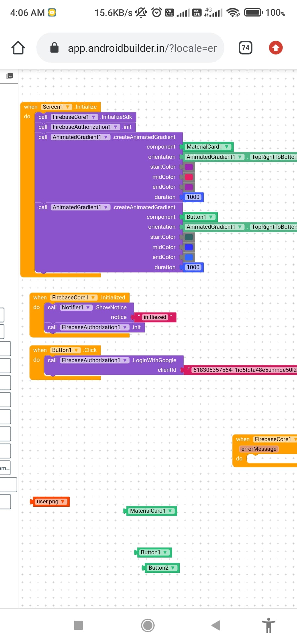Screen dimensions: 297x644
Task: Pick first gradient endColor purple swatch
Action: pyautogui.click(x=189, y=187)
